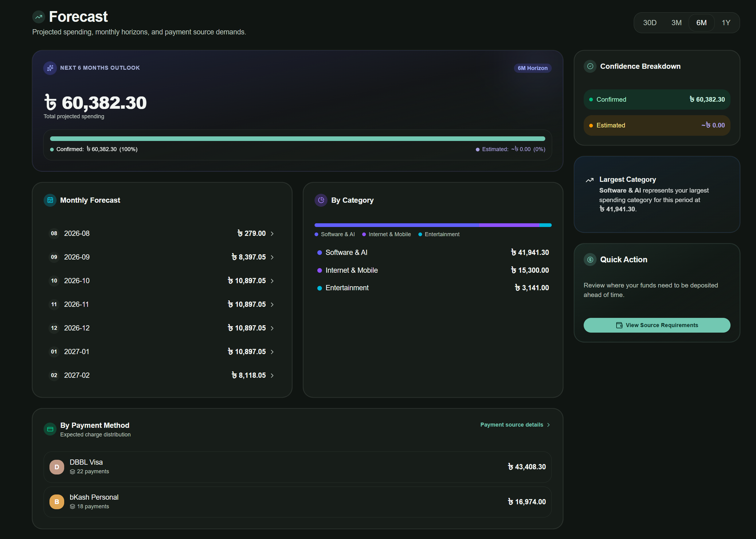Click Software & AI legend entry
This screenshot has height=539, width=756.
[335, 234]
